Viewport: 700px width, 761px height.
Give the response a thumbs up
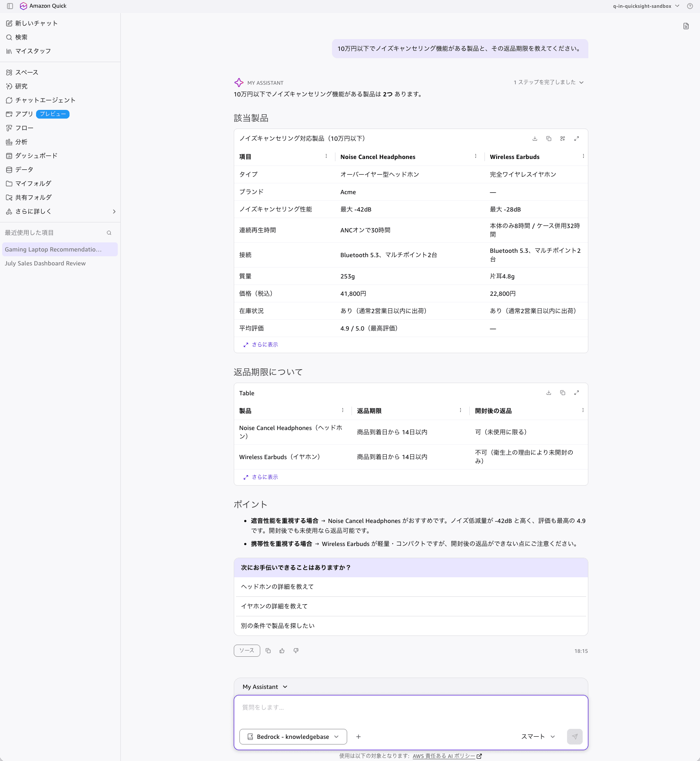click(x=282, y=651)
